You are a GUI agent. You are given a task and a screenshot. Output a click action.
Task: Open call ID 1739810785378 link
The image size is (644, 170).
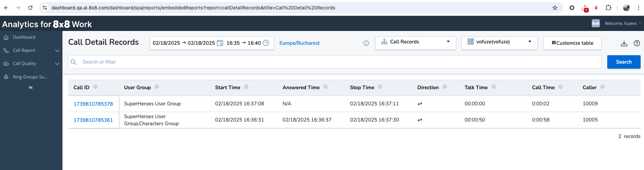pyautogui.click(x=93, y=104)
